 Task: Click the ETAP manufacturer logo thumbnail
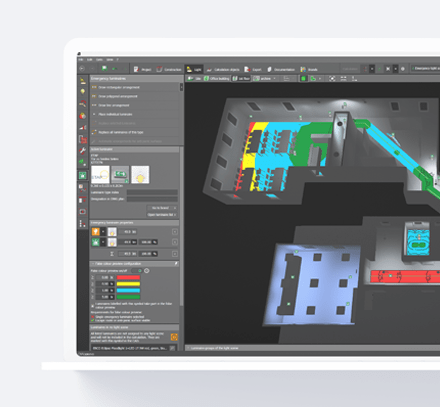pyautogui.click(x=100, y=175)
